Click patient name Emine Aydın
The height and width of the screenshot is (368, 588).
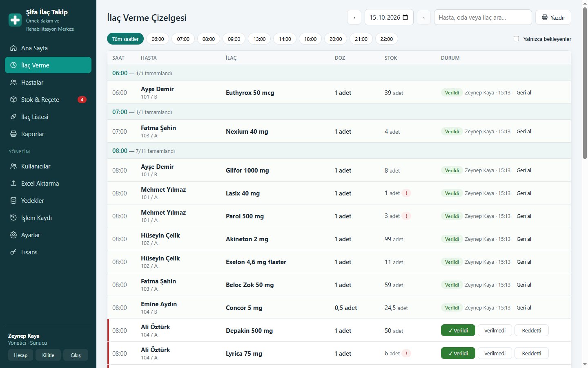point(159,304)
